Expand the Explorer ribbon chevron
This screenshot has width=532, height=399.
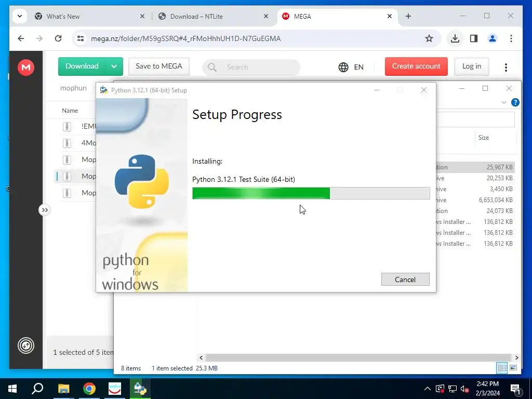[x=504, y=102]
